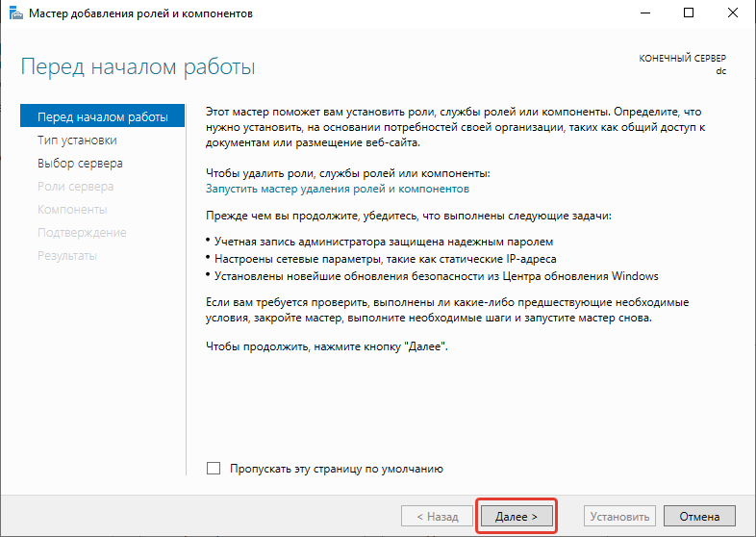Viewport: 756px width, 537px height.
Task: Click "Чтобы удалить роли, службы ролей" text
Action: pos(347,173)
